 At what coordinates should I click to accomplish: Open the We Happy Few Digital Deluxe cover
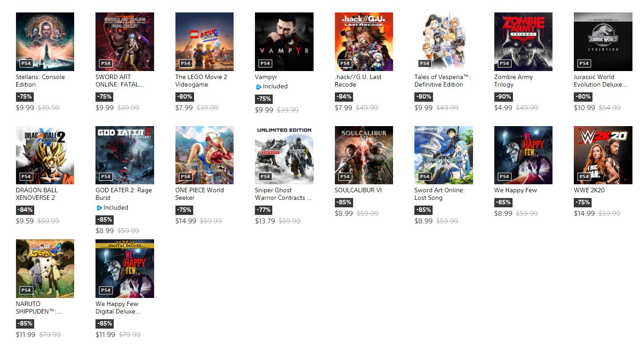tap(125, 269)
